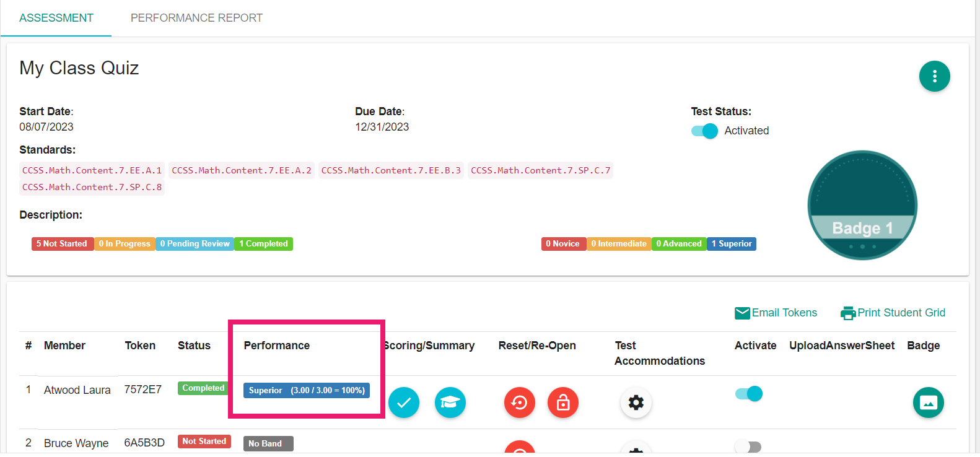The image size is (980, 457).
Task: Click the start date 08/07/2023
Action: pos(46,127)
